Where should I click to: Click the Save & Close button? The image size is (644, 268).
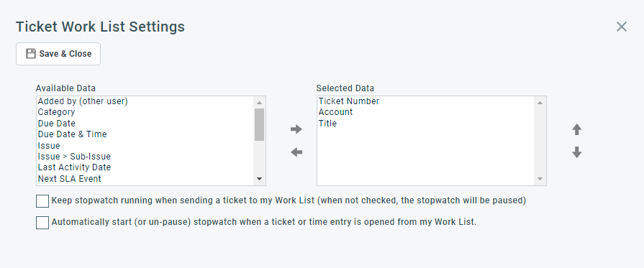[58, 54]
